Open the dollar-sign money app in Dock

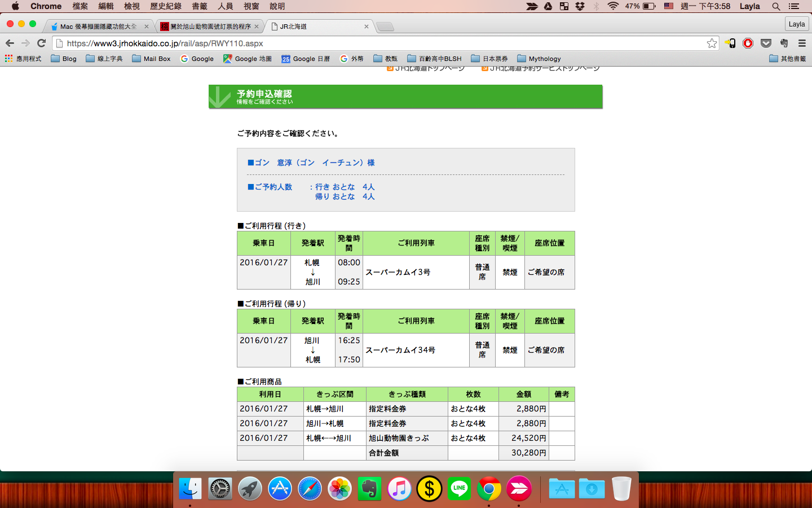tap(429, 489)
